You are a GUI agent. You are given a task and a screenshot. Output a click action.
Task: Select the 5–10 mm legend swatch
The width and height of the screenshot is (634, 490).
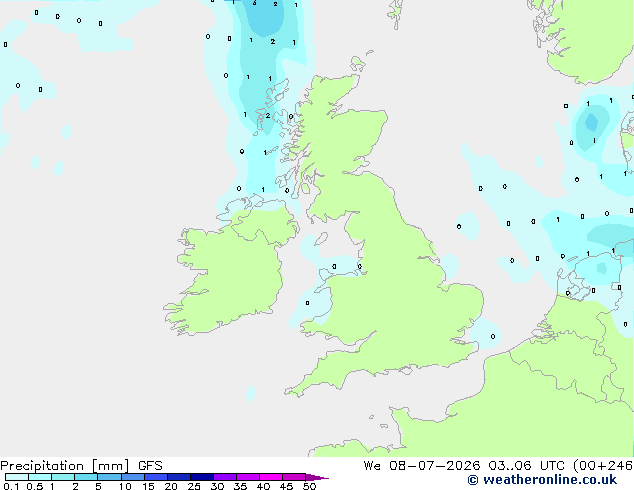(109, 477)
